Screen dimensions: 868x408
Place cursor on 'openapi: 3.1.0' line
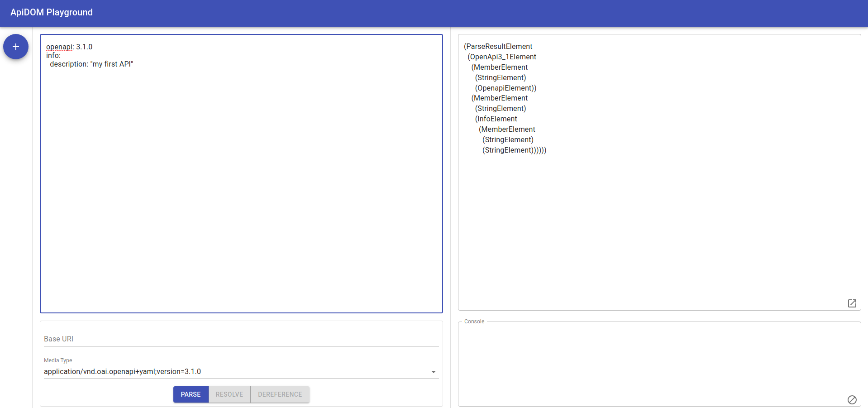click(69, 47)
